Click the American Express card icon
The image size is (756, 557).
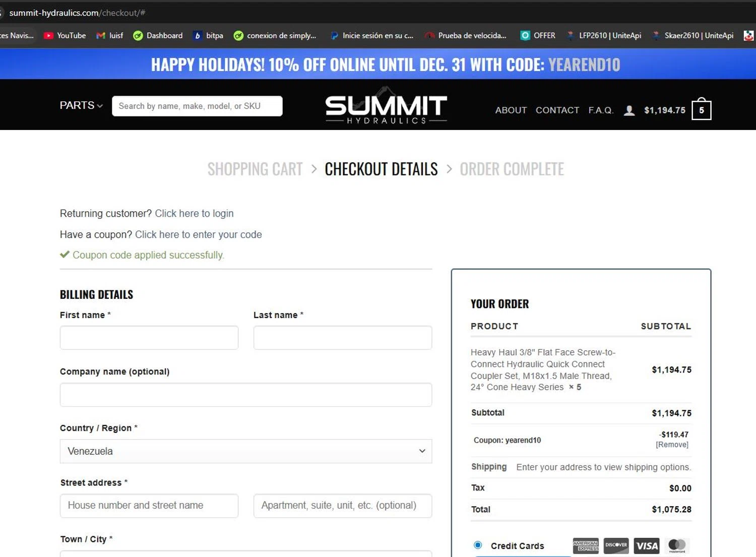(586, 545)
